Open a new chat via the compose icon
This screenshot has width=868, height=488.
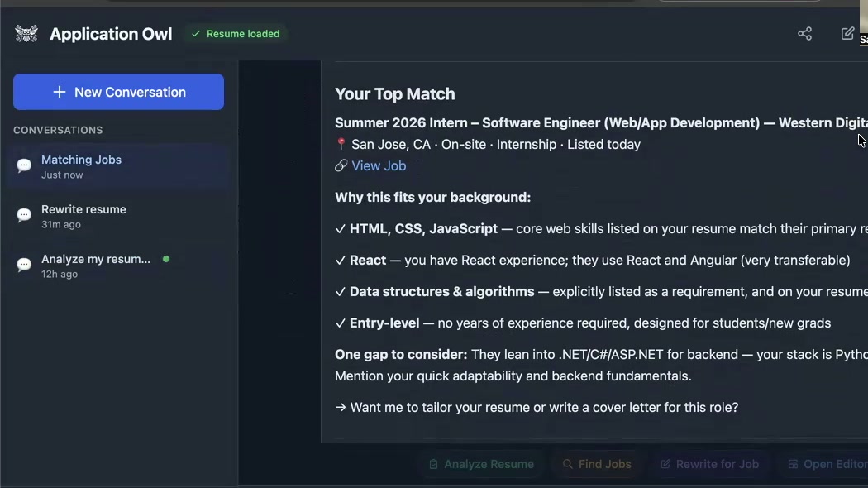tap(847, 33)
